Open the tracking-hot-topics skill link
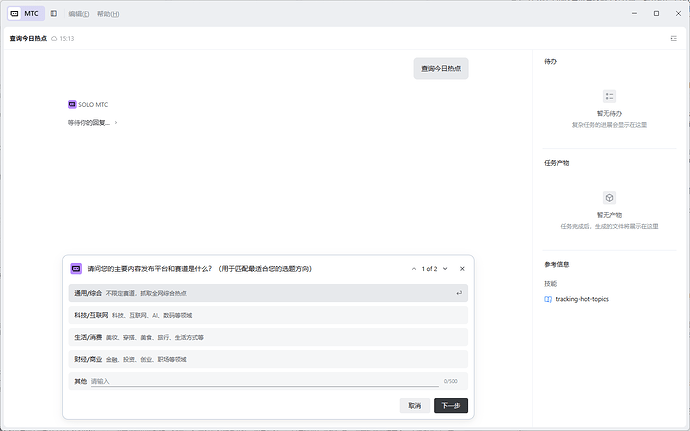This screenshot has width=690, height=431. tap(582, 299)
